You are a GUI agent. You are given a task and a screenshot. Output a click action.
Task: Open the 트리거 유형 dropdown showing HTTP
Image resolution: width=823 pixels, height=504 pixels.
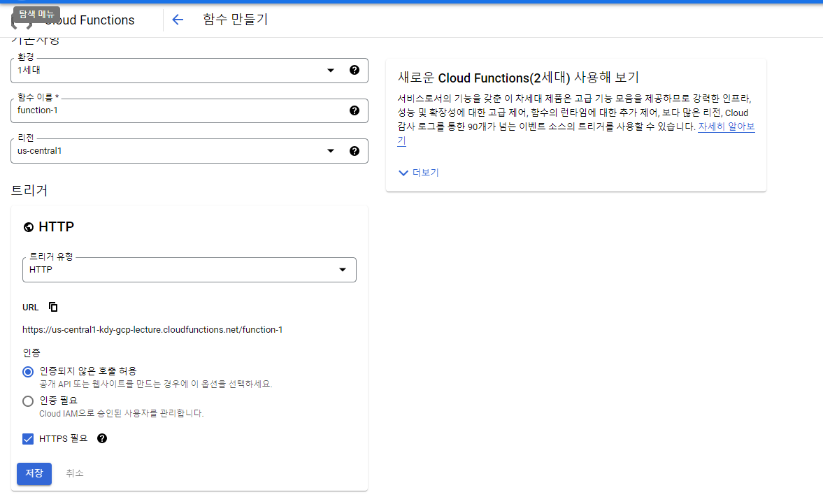[x=189, y=270]
